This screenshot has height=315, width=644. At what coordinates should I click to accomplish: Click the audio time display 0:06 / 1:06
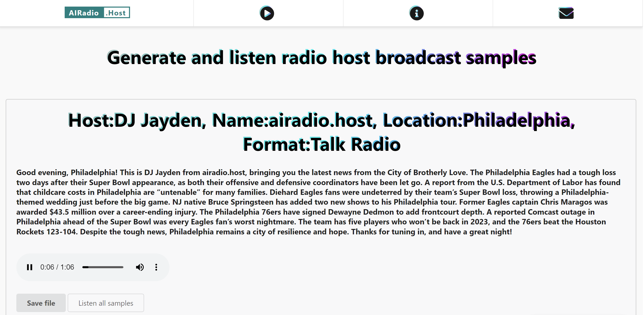tap(57, 267)
